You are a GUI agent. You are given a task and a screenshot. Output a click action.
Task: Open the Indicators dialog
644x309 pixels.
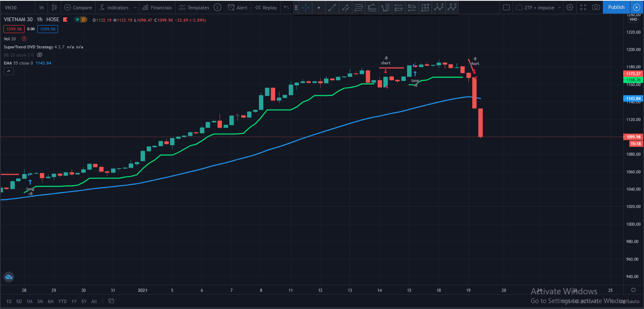pos(114,7)
